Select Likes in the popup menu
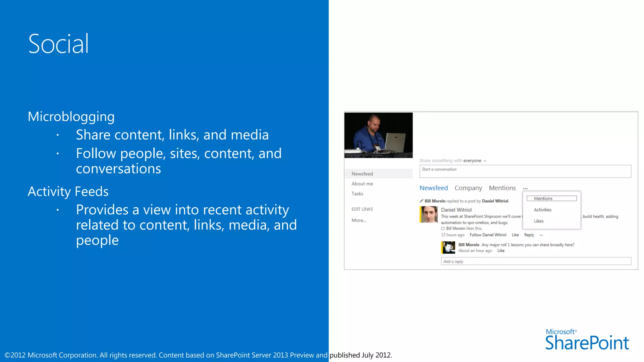 point(539,221)
